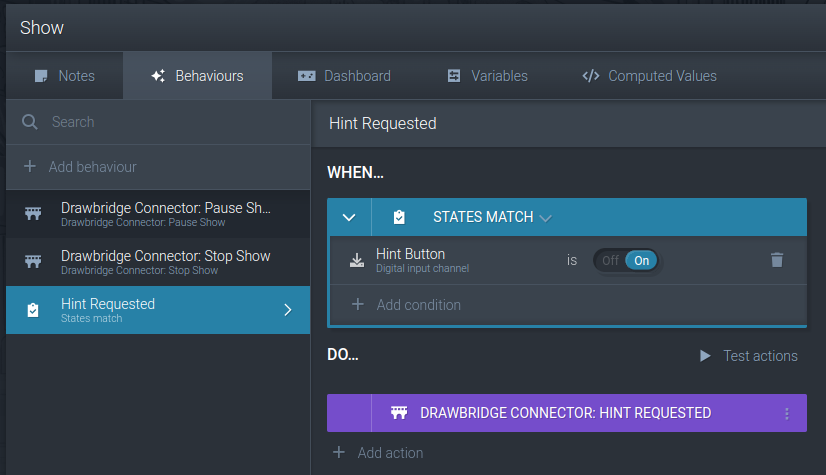
Task: Click the Computed Values code icon
Action: click(591, 76)
